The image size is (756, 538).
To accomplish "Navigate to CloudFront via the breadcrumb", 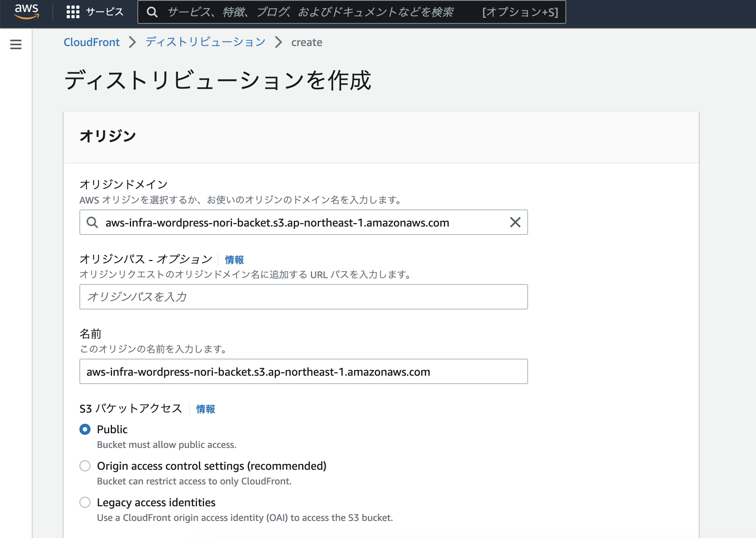I will point(92,42).
